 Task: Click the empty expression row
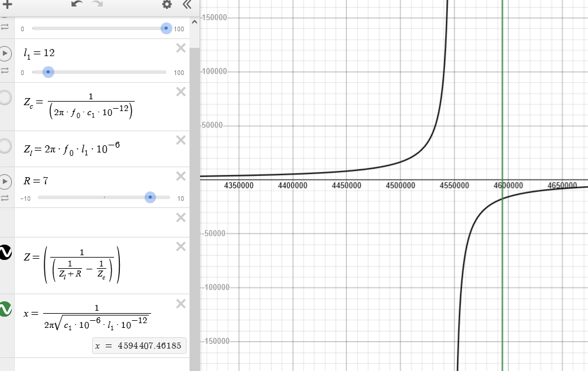pos(94,223)
